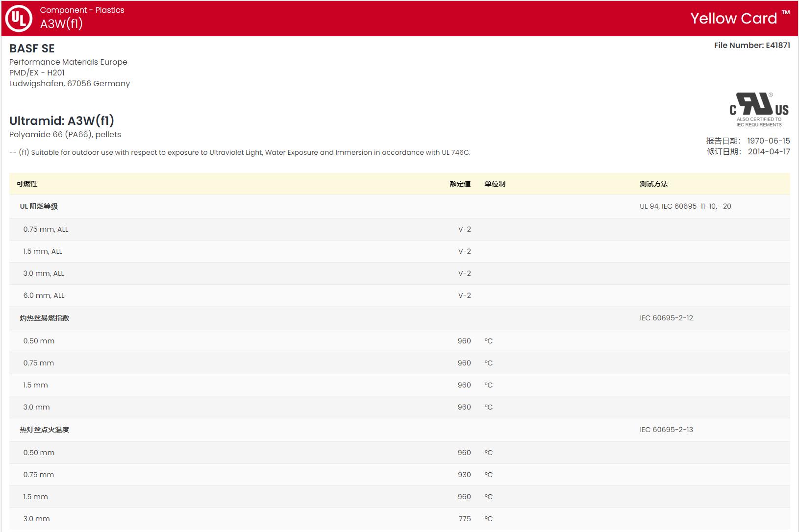The width and height of the screenshot is (799, 532).
Task: Click the 单位制 column header
Action: pos(495,184)
